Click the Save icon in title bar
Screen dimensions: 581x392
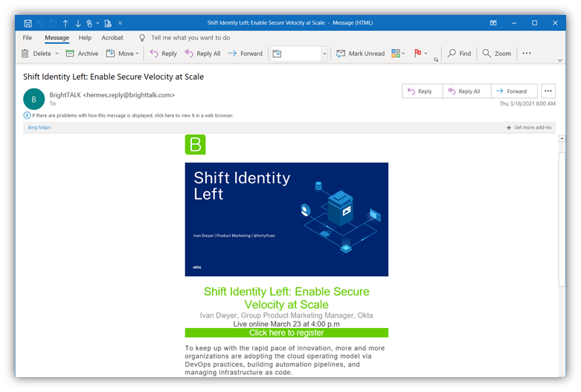tap(28, 23)
